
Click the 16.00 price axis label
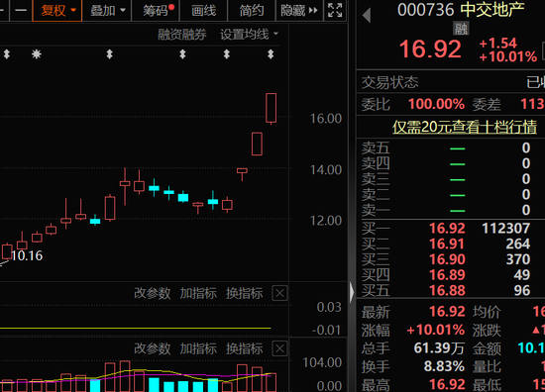(326, 119)
